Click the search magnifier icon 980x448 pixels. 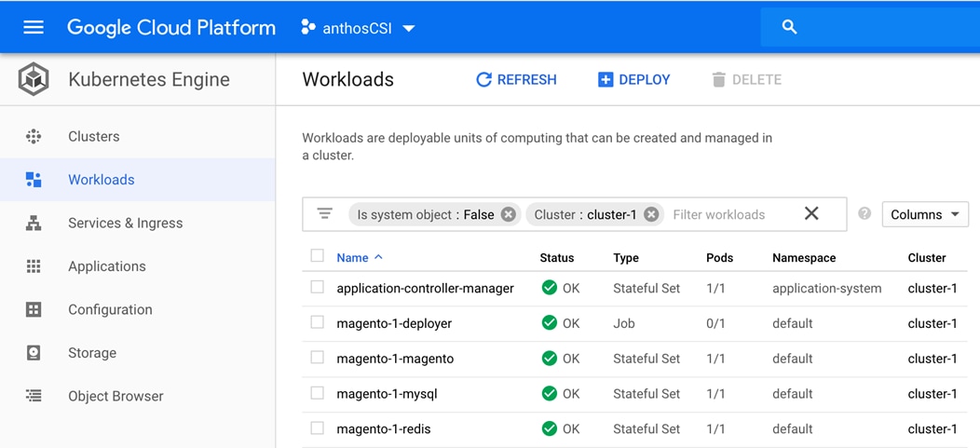(789, 27)
